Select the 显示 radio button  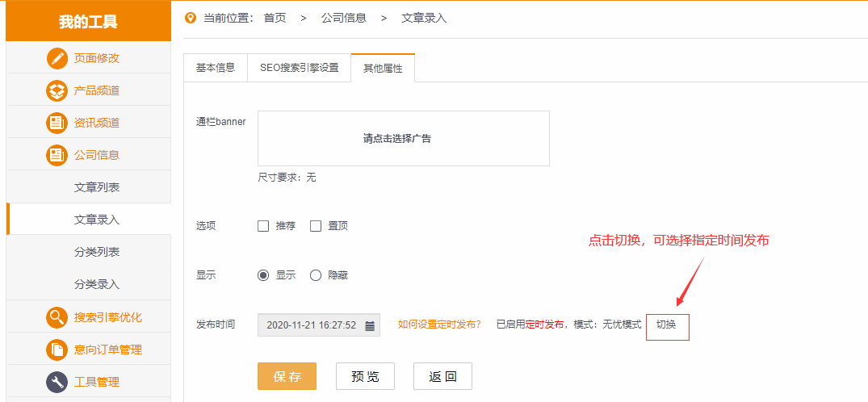coord(263,275)
